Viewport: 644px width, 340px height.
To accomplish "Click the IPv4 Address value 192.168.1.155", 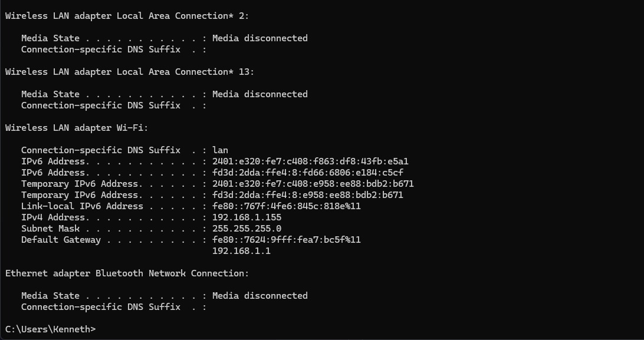I will pyautogui.click(x=247, y=217).
